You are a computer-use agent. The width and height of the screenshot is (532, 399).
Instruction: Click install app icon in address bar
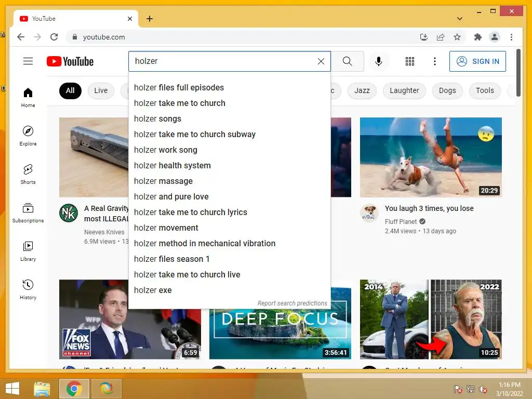pyautogui.click(x=424, y=37)
